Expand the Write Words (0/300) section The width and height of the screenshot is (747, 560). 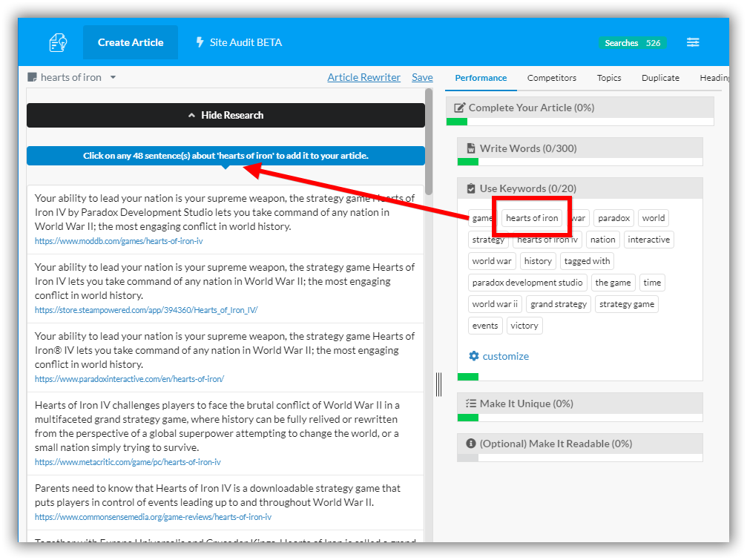(x=580, y=148)
